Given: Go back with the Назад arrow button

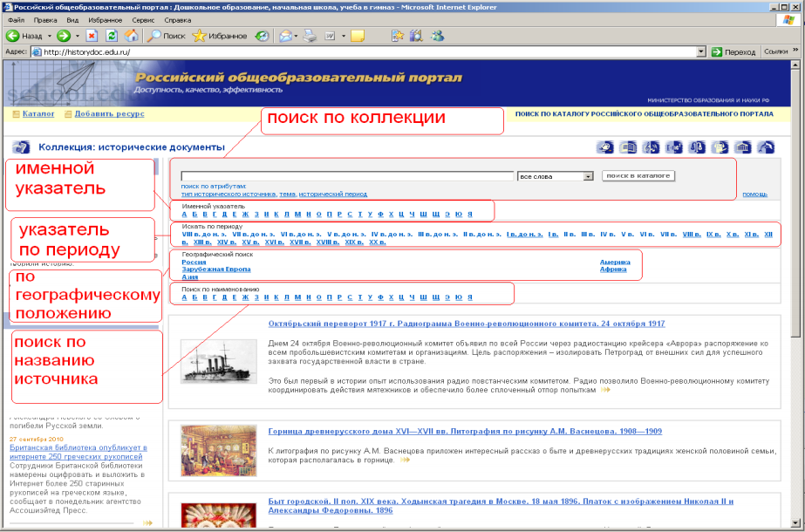Looking at the screenshot, I should pyautogui.click(x=24, y=36).
